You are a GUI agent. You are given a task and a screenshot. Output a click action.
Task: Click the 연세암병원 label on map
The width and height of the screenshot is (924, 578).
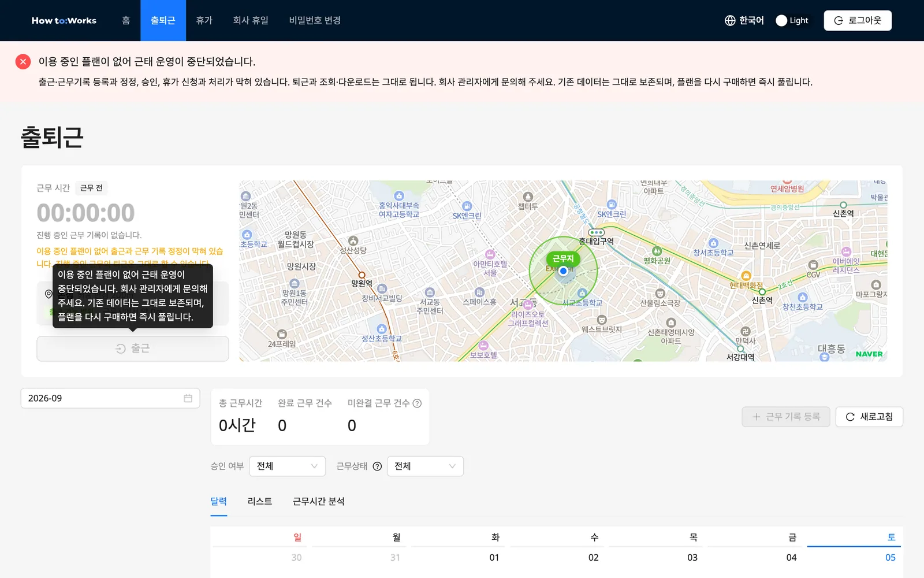pyautogui.click(x=787, y=188)
